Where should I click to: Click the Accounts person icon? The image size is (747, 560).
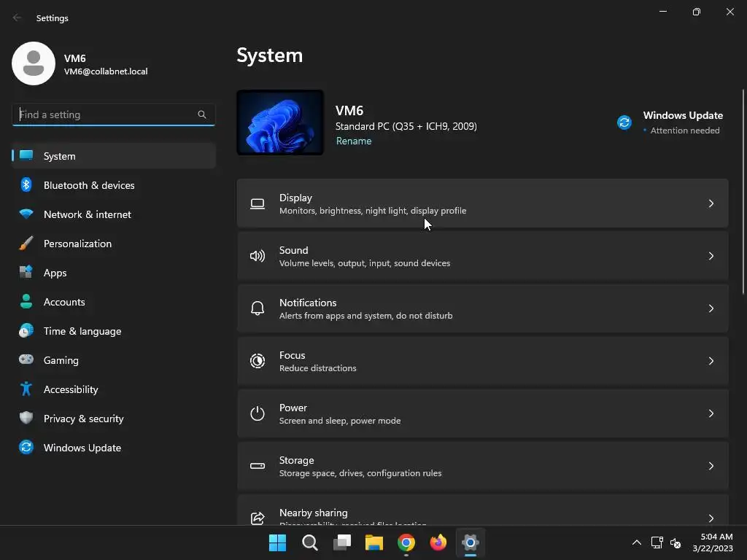pyautogui.click(x=26, y=301)
